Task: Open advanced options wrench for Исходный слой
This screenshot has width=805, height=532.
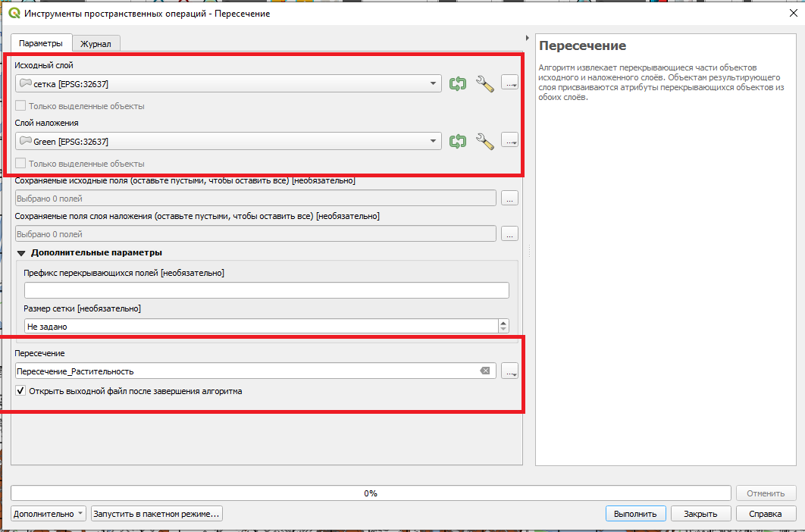Action: coord(484,83)
